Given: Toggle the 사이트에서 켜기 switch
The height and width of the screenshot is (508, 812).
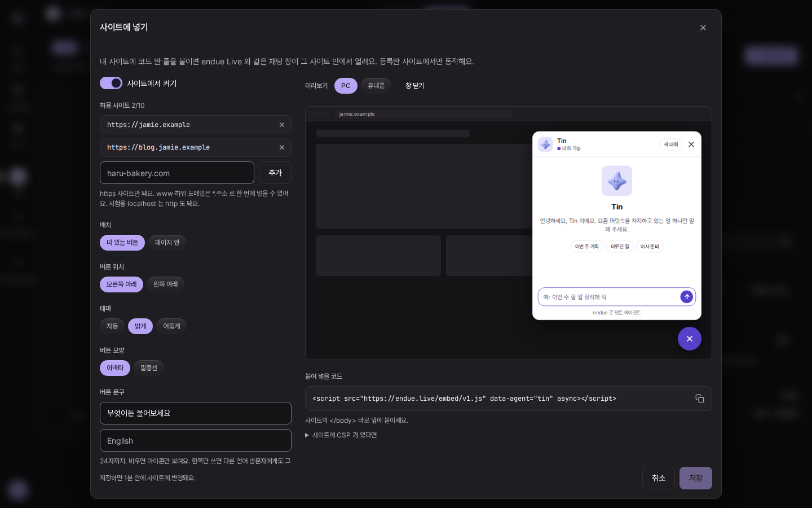Looking at the screenshot, I should [x=111, y=83].
